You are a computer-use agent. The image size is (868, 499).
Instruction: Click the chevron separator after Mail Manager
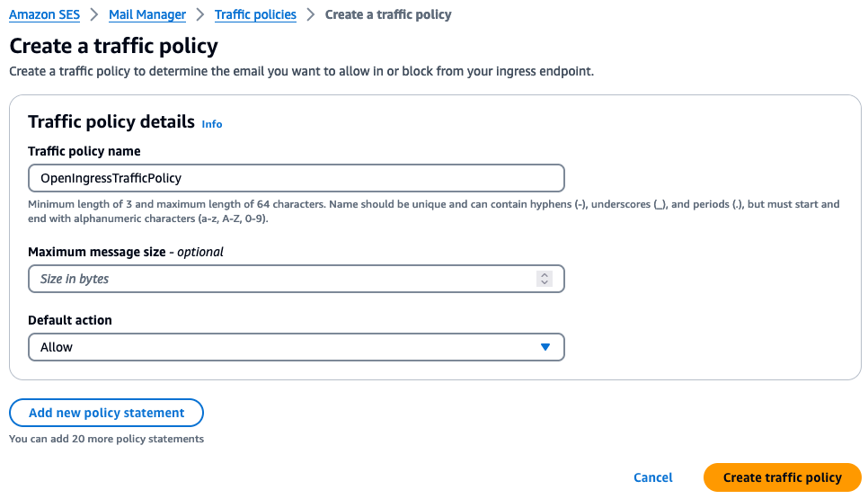tap(200, 14)
